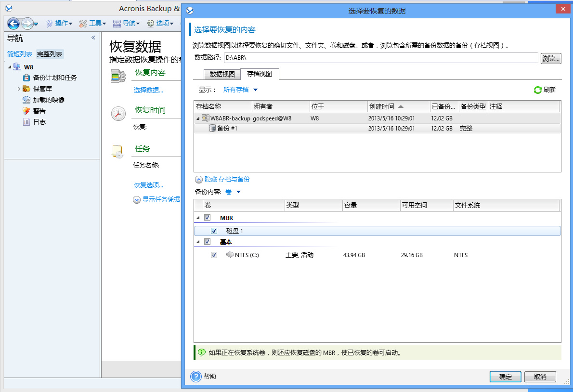
Task: Sort volumes by 容量 column header
Action: pyautogui.click(x=371, y=205)
